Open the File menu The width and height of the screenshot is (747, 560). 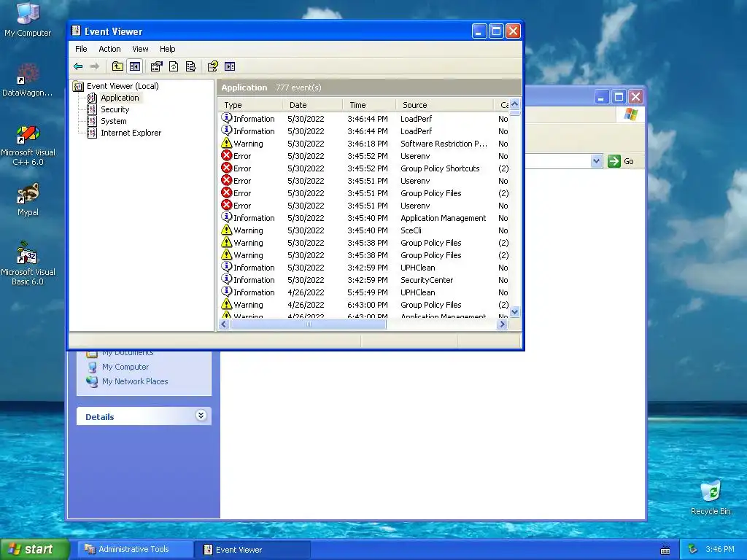click(x=81, y=49)
